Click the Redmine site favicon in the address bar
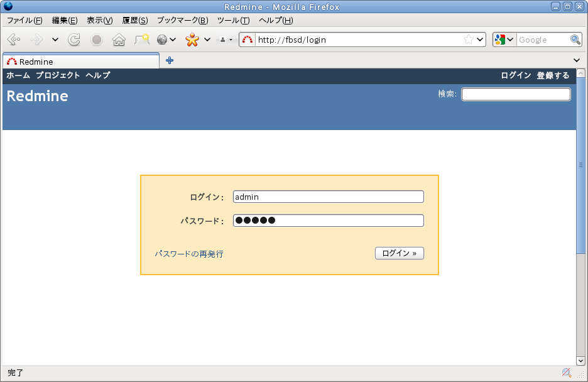 [247, 40]
